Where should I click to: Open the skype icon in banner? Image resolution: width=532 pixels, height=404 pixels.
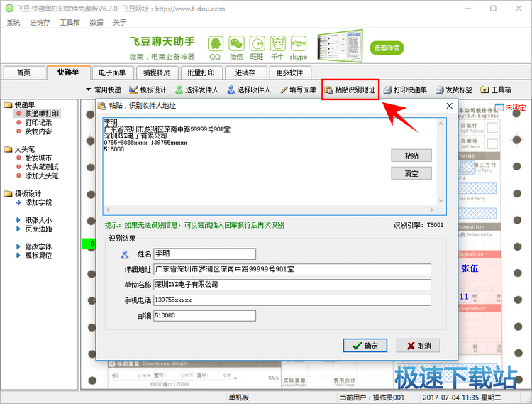click(x=299, y=44)
